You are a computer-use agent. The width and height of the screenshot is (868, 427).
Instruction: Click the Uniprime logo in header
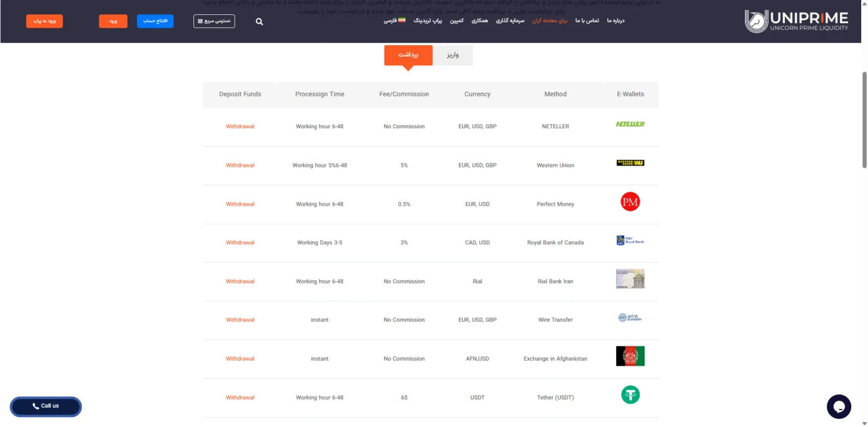[796, 21]
